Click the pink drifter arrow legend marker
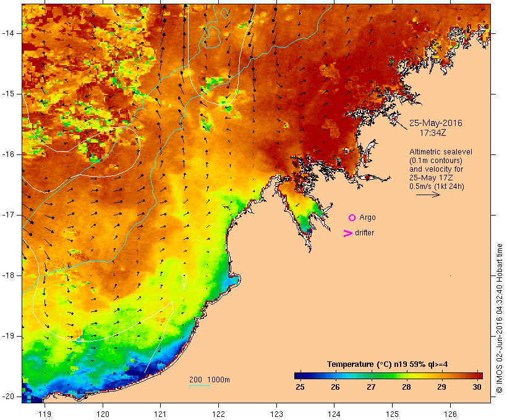This screenshot has height=420, width=507. pyautogui.click(x=348, y=233)
